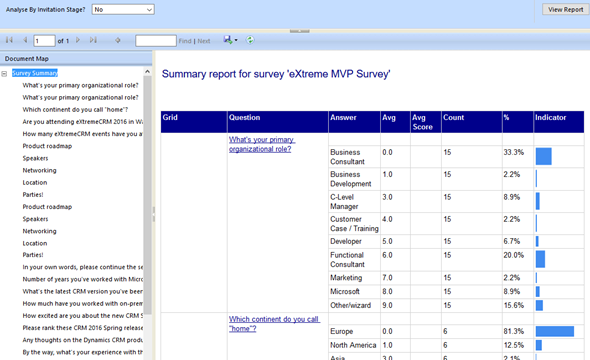The height and width of the screenshot is (360, 590).
Task: Click the Find link in toolbar
Action: tap(185, 41)
